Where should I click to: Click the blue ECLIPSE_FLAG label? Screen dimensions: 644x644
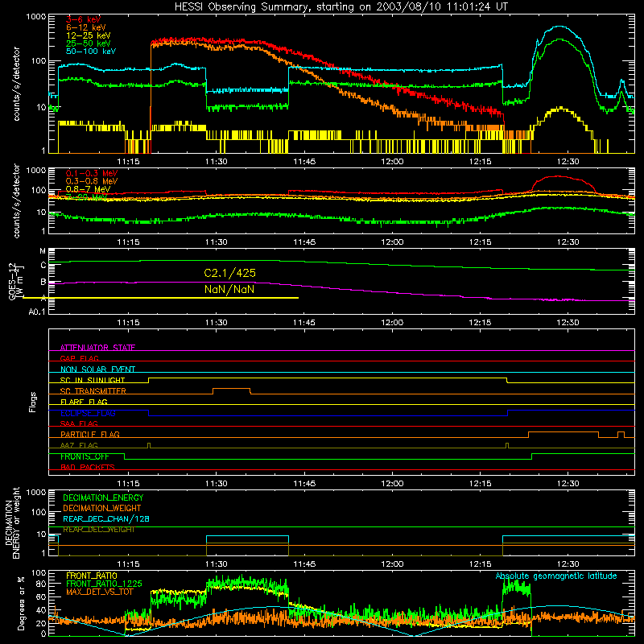[88, 413]
